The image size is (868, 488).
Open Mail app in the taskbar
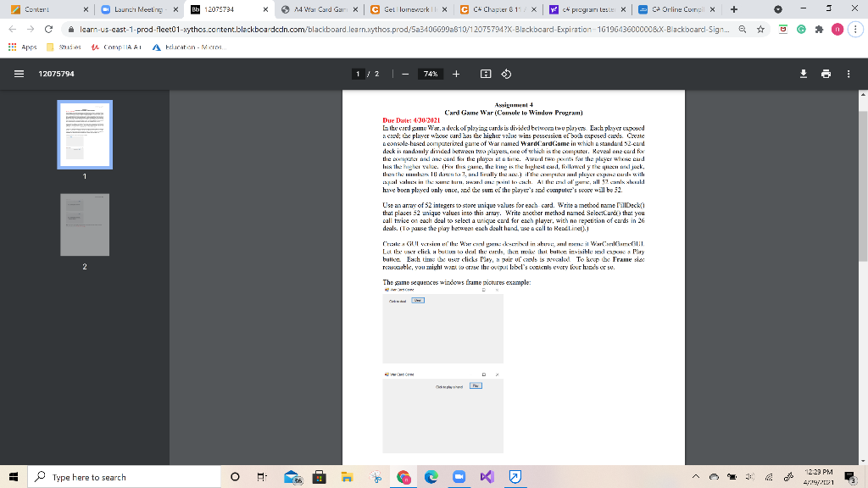(292, 476)
